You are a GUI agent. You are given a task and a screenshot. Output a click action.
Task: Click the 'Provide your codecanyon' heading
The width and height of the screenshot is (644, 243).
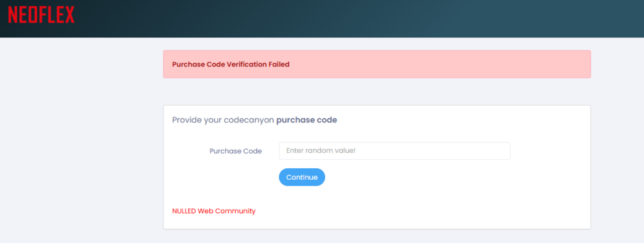(x=223, y=121)
